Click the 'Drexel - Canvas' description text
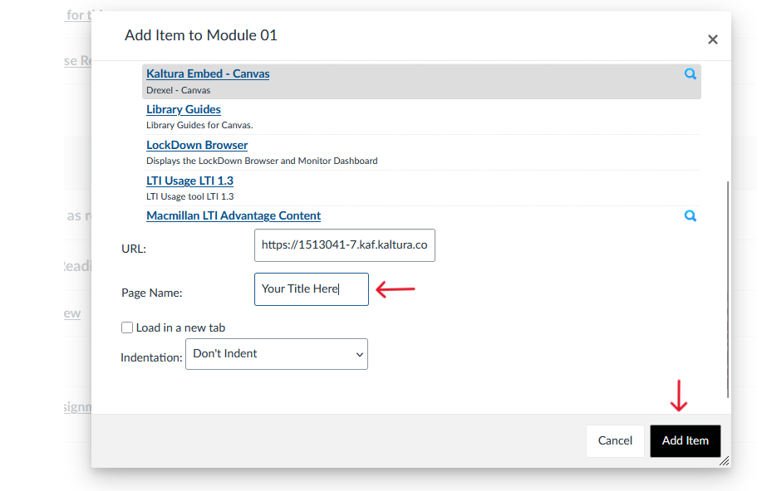781x491 pixels. (178, 90)
